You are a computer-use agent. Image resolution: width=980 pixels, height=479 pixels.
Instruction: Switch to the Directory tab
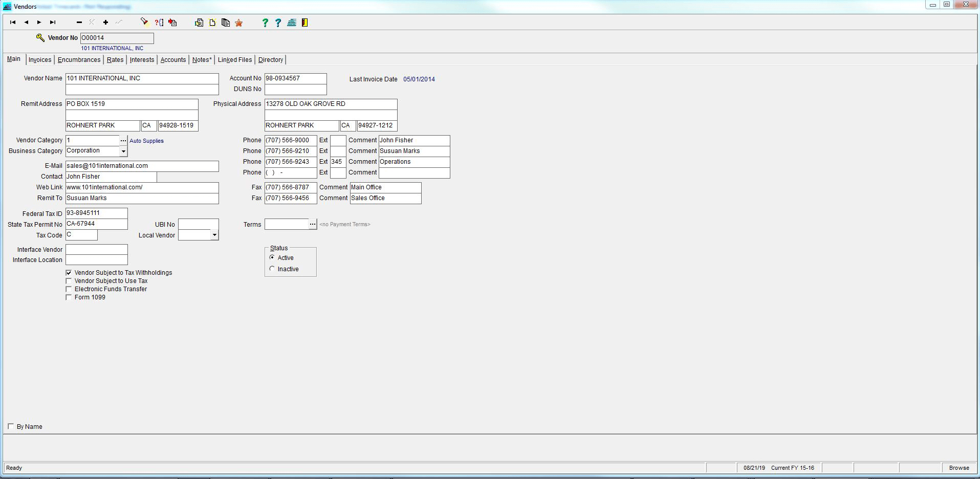(270, 60)
